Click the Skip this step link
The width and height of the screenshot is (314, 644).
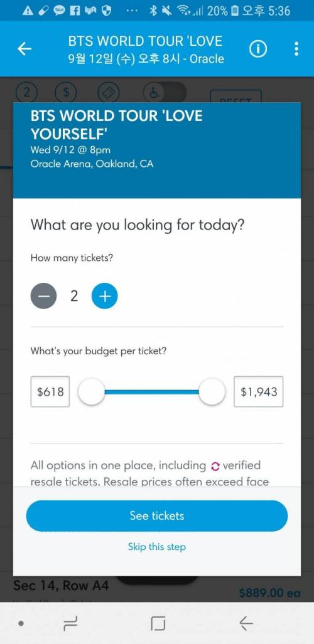(157, 547)
